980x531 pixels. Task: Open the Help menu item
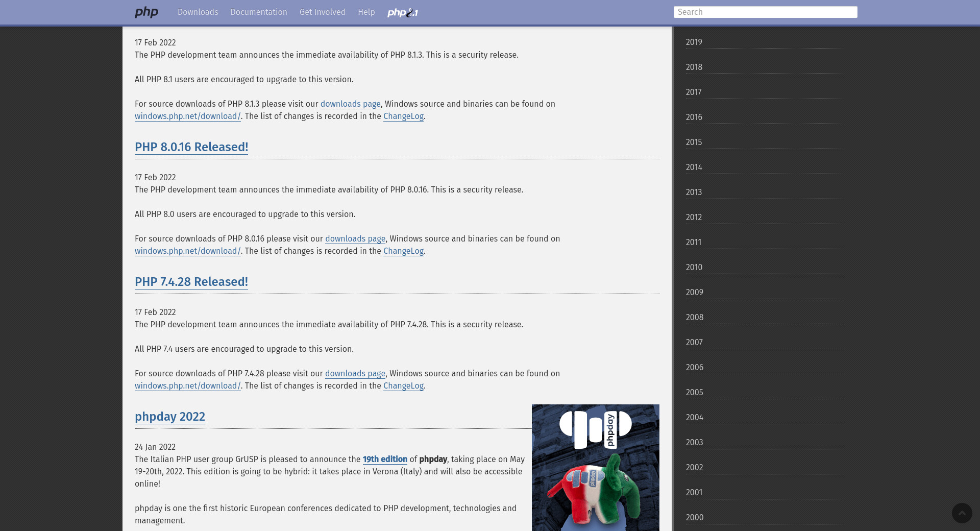366,12
